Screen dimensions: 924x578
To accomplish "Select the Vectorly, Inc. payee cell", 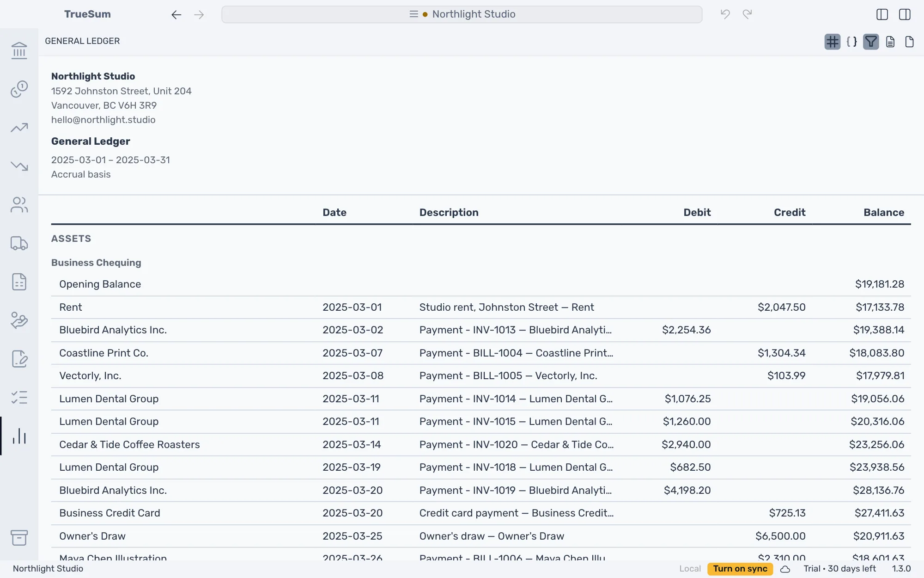I will [90, 376].
